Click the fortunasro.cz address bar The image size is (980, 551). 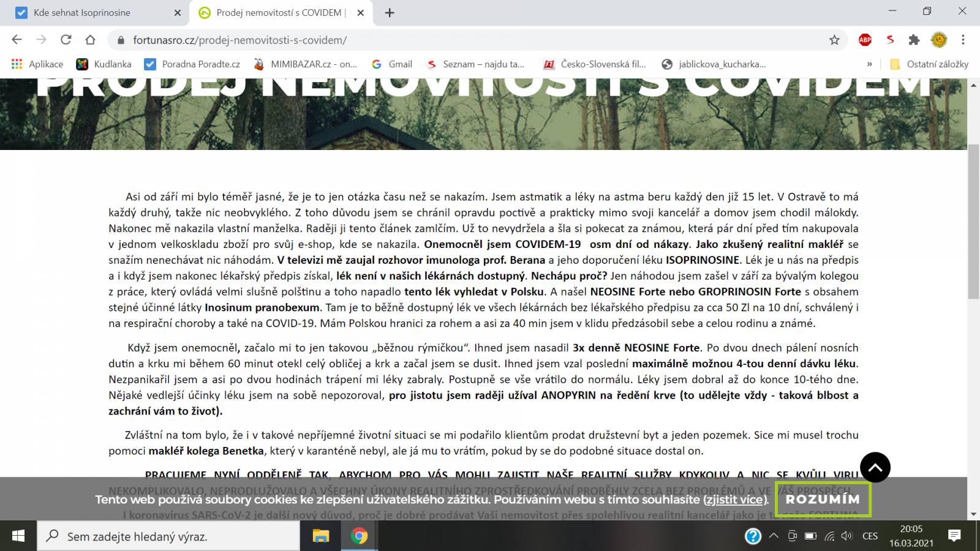tap(478, 40)
